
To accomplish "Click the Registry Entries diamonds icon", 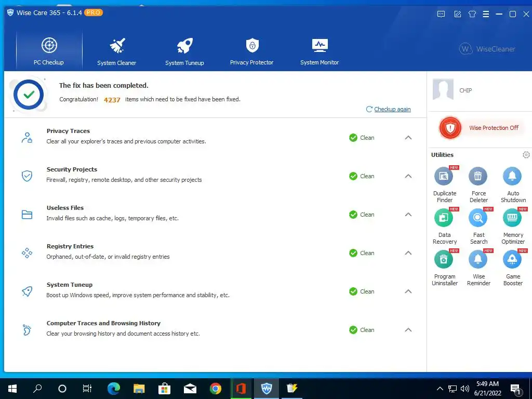I will tap(27, 253).
